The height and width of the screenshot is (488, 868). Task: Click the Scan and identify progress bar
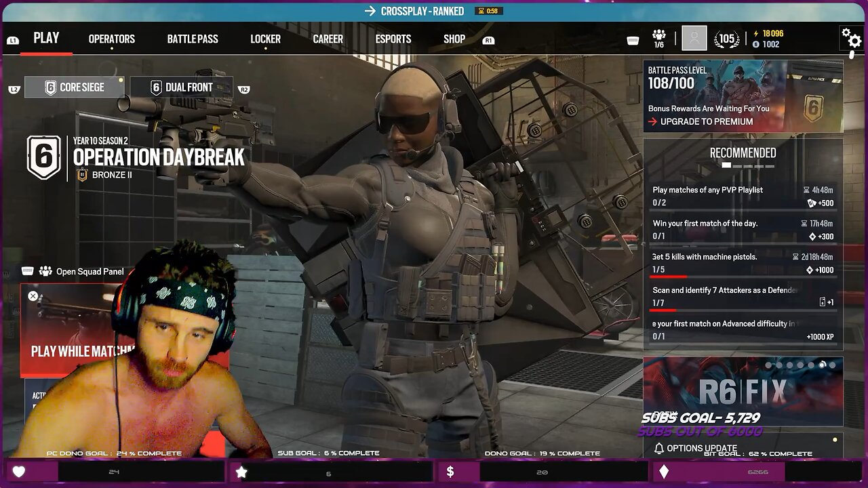[743, 310]
